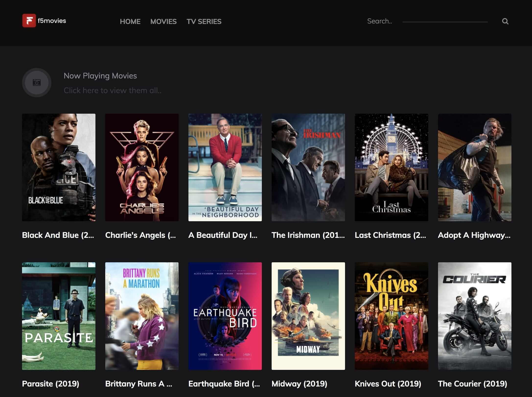
Task: Click the magnifying glass search icon
Action: pos(505,22)
